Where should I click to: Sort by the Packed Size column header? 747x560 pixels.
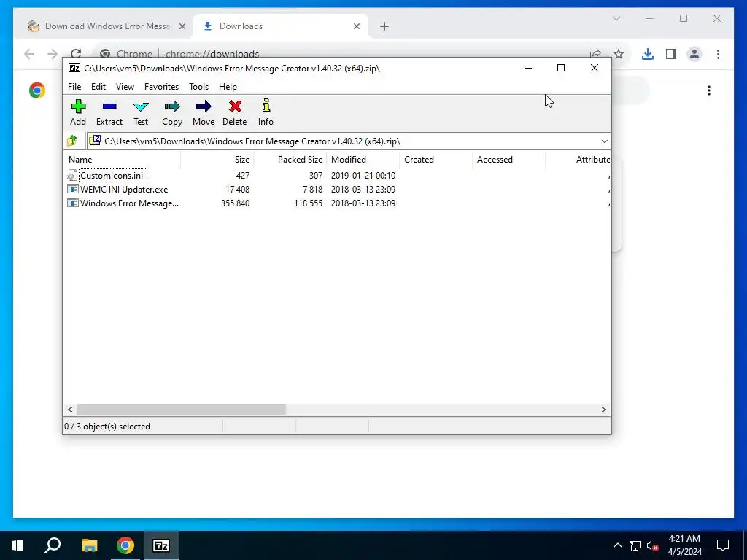[x=290, y=160]
